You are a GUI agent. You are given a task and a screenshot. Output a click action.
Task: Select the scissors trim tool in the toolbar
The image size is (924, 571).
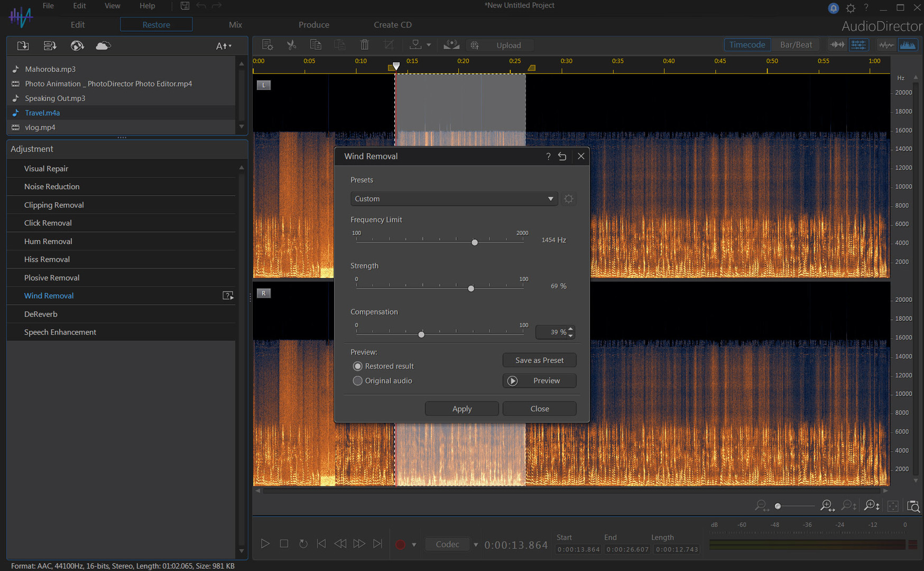click(x=291, y=45)
